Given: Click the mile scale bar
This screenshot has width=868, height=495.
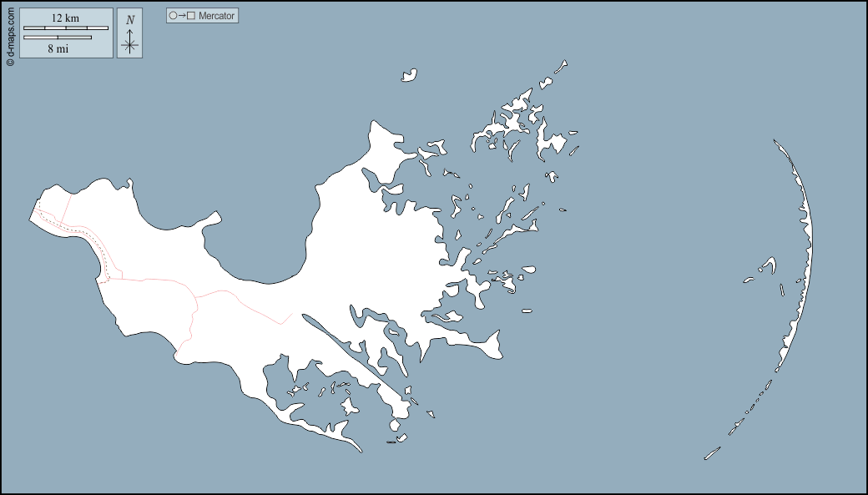Looking at the screenshot, I should tap(58, 38).
